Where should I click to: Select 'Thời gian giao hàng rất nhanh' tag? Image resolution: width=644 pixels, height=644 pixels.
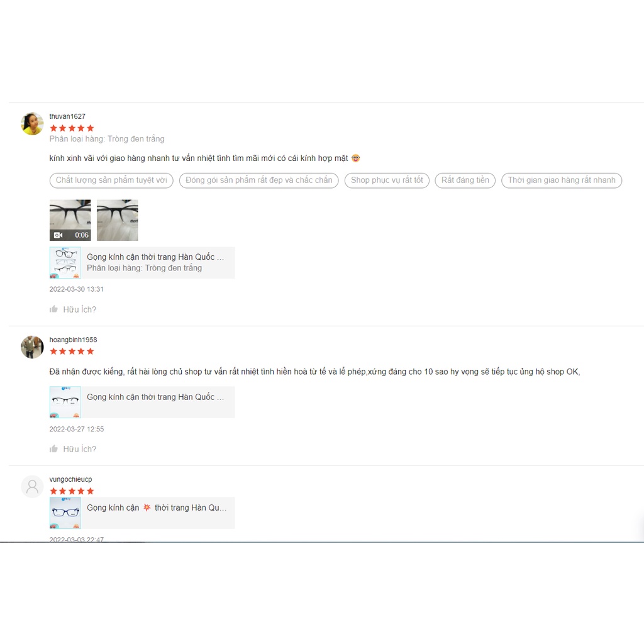pos(562,180)
